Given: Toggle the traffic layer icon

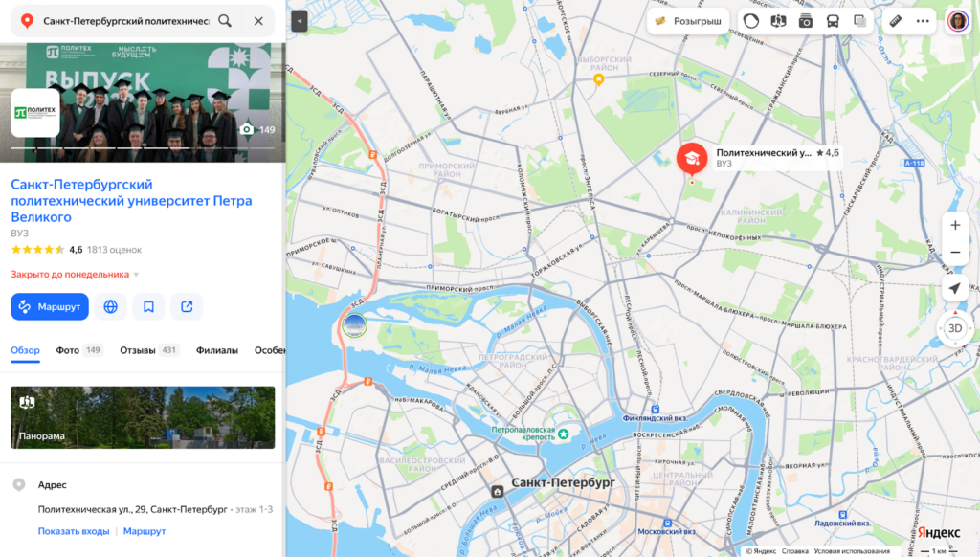Looking at the screenshot, I should [x=751, y=21].
